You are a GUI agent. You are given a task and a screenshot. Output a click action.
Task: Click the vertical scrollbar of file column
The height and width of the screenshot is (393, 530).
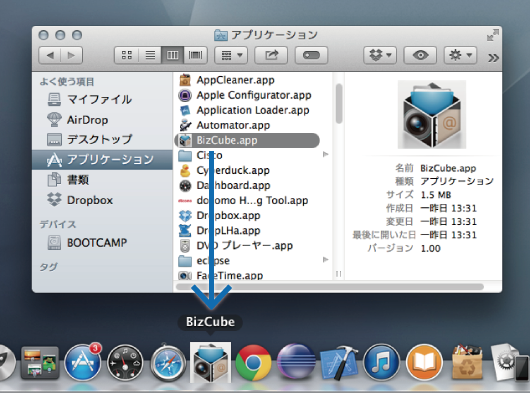click(339, 103)
